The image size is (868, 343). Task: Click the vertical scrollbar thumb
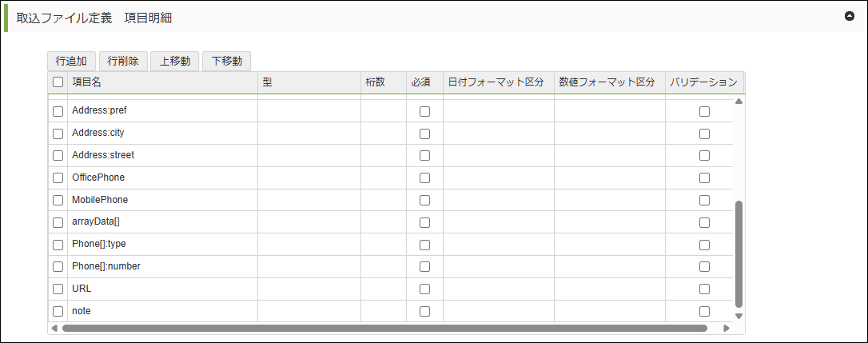[x=739, y=253]
